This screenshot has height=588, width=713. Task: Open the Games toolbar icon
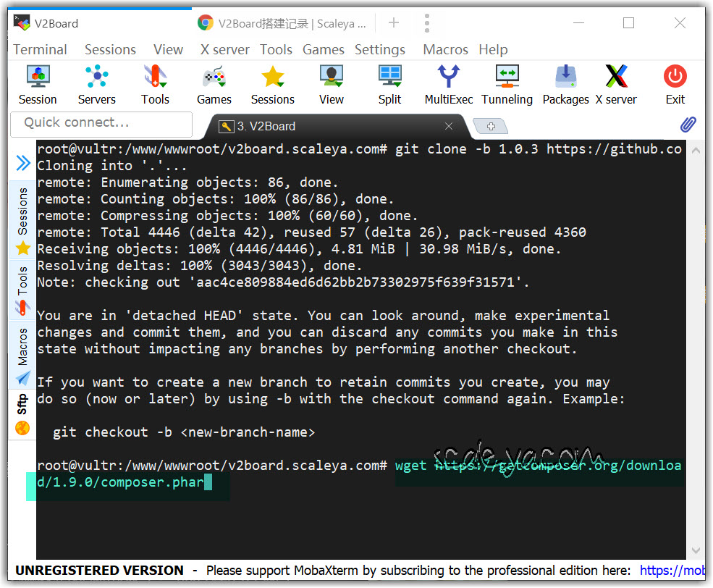point(214,84)
